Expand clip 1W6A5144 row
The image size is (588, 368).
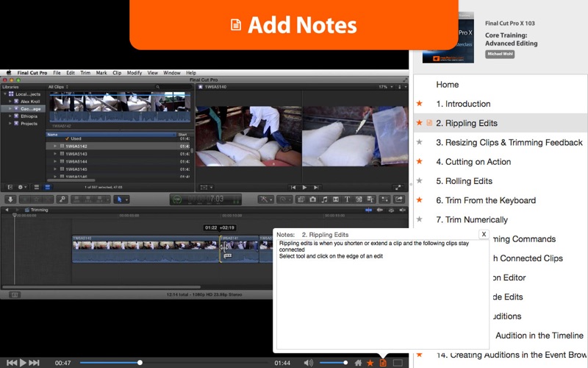pos(55,161)
